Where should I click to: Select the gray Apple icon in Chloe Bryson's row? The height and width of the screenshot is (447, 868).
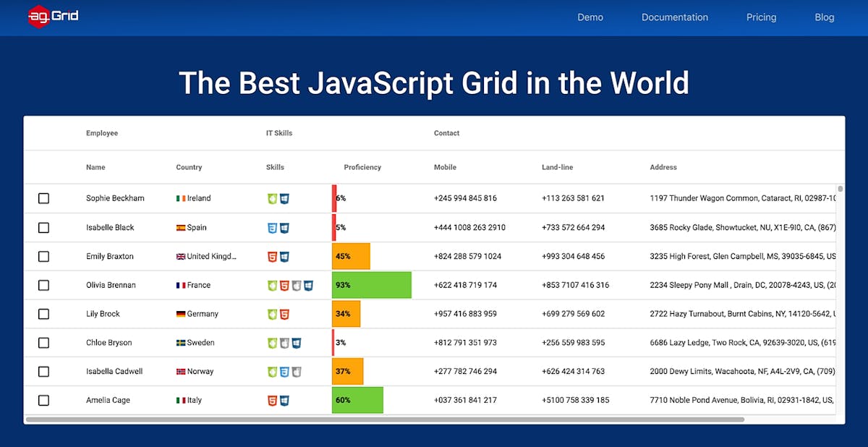[284, 343]
